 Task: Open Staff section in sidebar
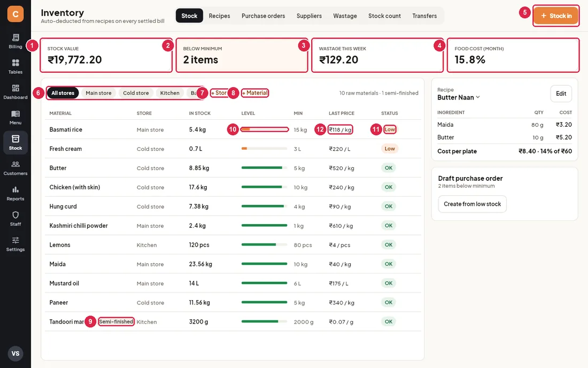(16, 219)
